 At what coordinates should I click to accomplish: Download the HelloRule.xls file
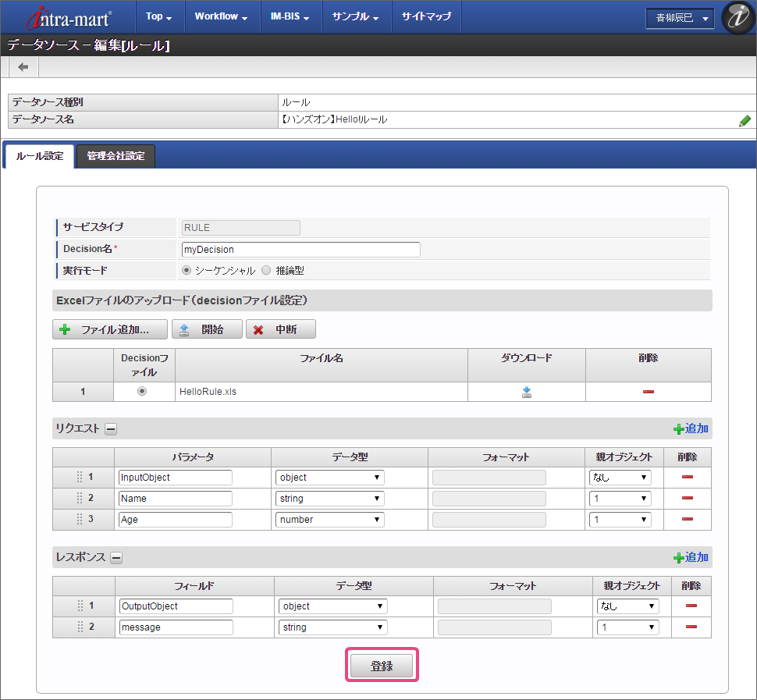pos(527,392)
